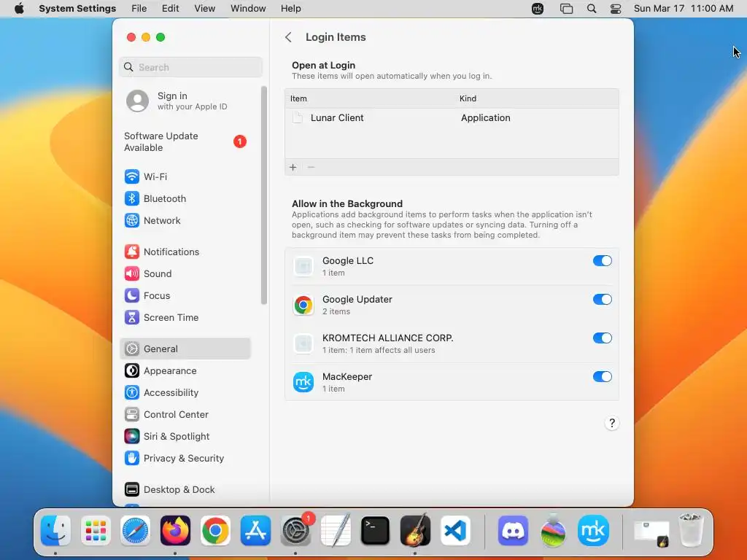Viewport: 747px width, 560px height.
Task: Disable MacKeeper background toggle
Action: pos(602,377)
